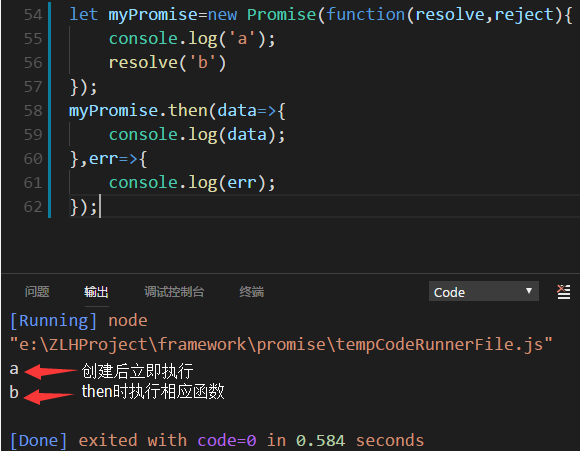Image resolution: width=580 pixels, height=451 pixels.
Task: Switch to the 终端 tab
Action: click(252, 292)
